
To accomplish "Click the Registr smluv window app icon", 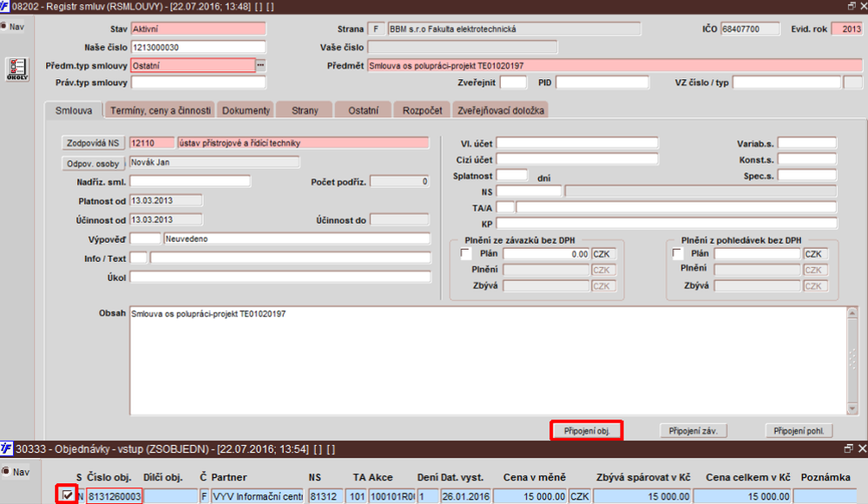I will (x=5, y=7).
